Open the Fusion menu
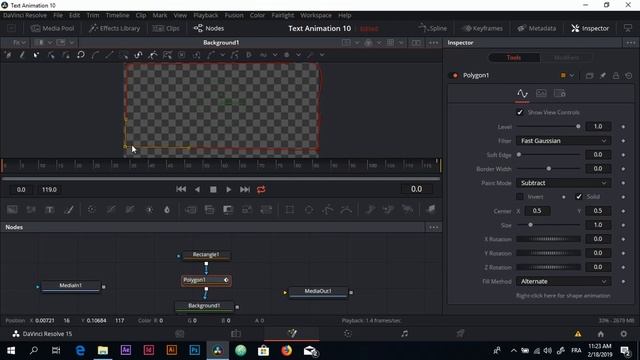Screen dimensions: 640x360 click(x=234, y=15)
